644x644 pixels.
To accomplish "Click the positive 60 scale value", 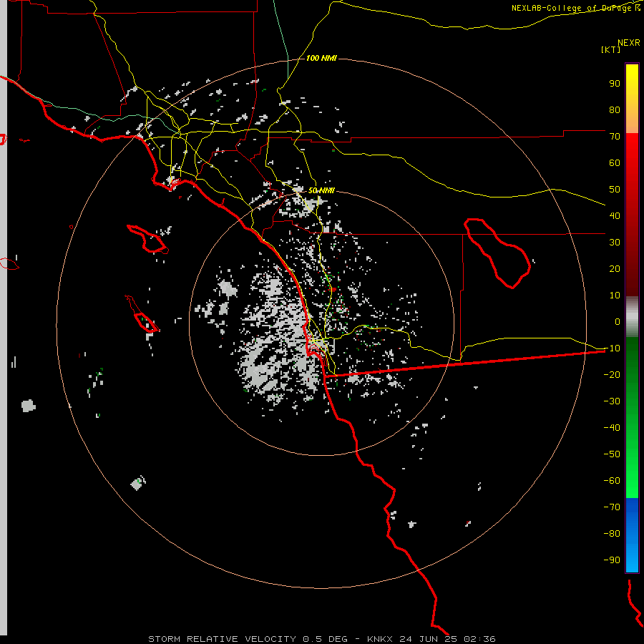I will [x=615, y=162].
